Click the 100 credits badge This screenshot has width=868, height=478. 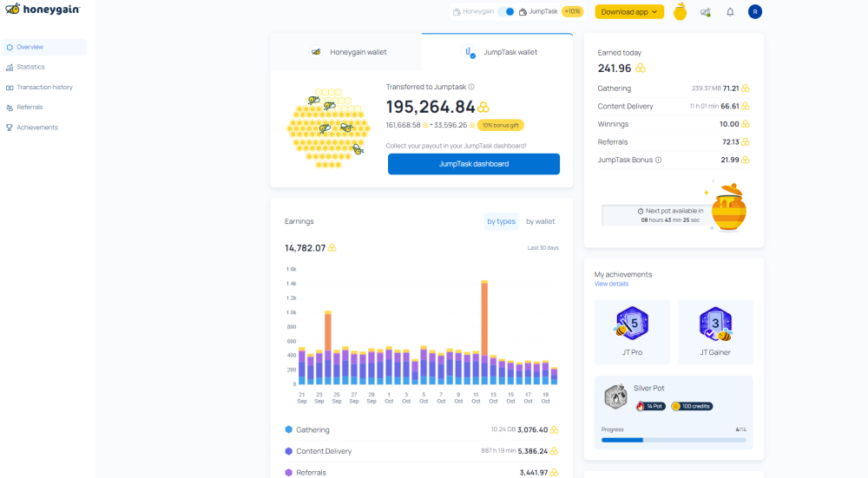(x=692, y=406)
